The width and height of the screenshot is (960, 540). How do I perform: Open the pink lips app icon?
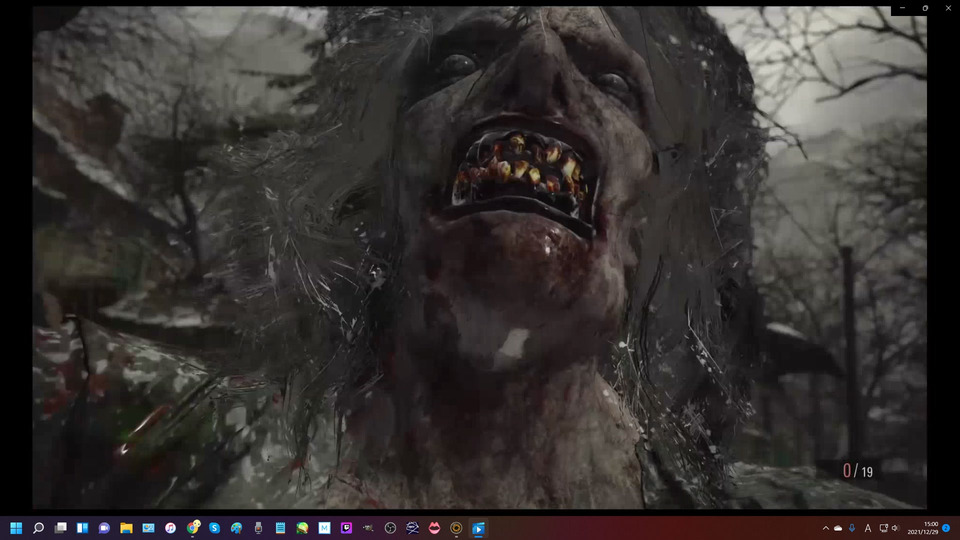[x=434, y=528]
